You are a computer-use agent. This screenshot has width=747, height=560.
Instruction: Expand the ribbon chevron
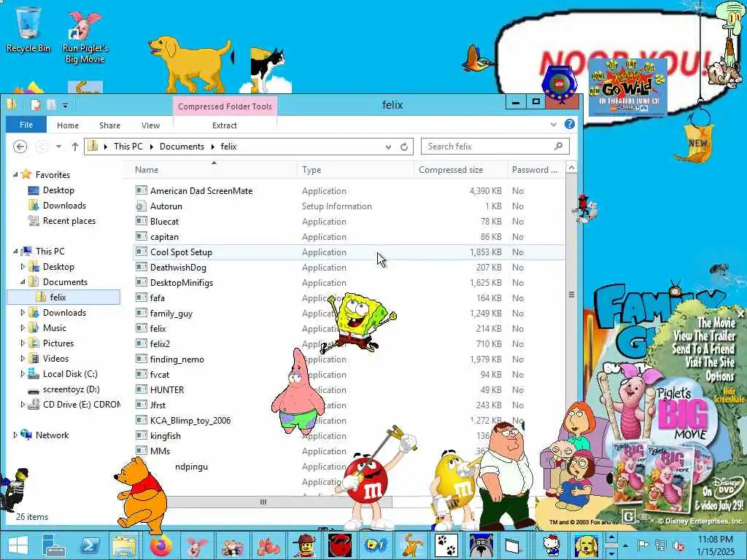point(554,125)
